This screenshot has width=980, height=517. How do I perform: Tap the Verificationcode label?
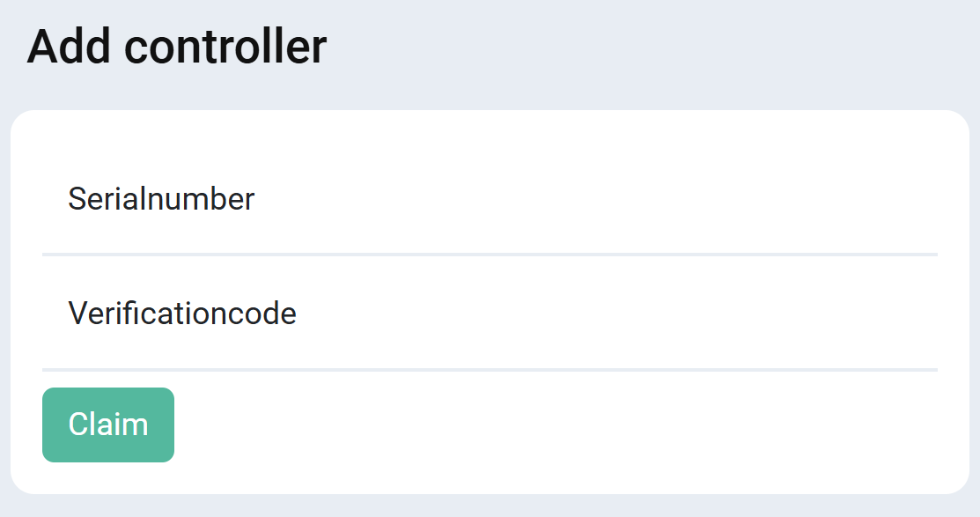click(x=182, y=314)
